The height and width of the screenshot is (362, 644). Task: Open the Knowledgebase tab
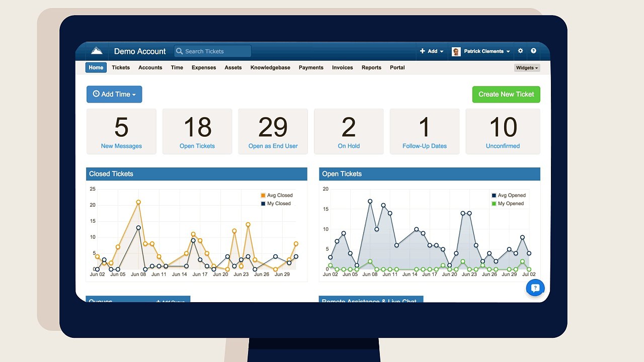coord(270,67)
